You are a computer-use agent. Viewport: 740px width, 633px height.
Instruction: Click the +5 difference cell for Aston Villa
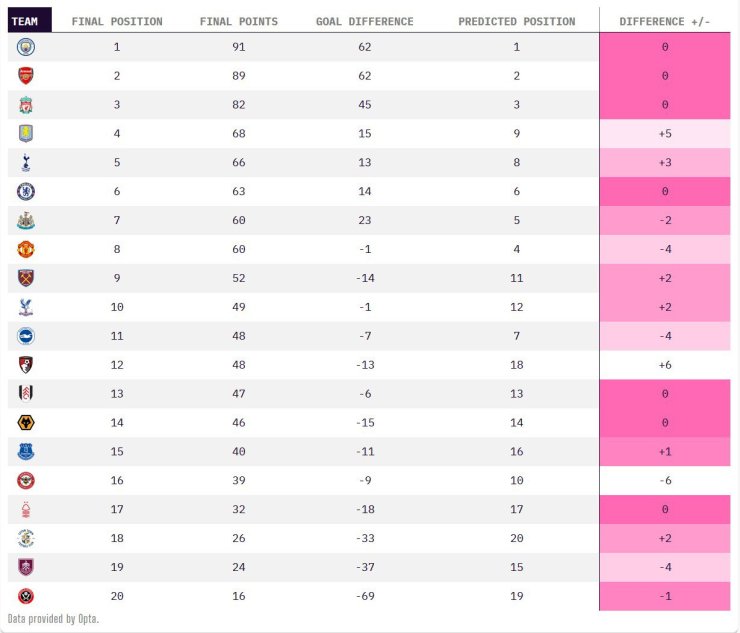(x=665, y=134)
